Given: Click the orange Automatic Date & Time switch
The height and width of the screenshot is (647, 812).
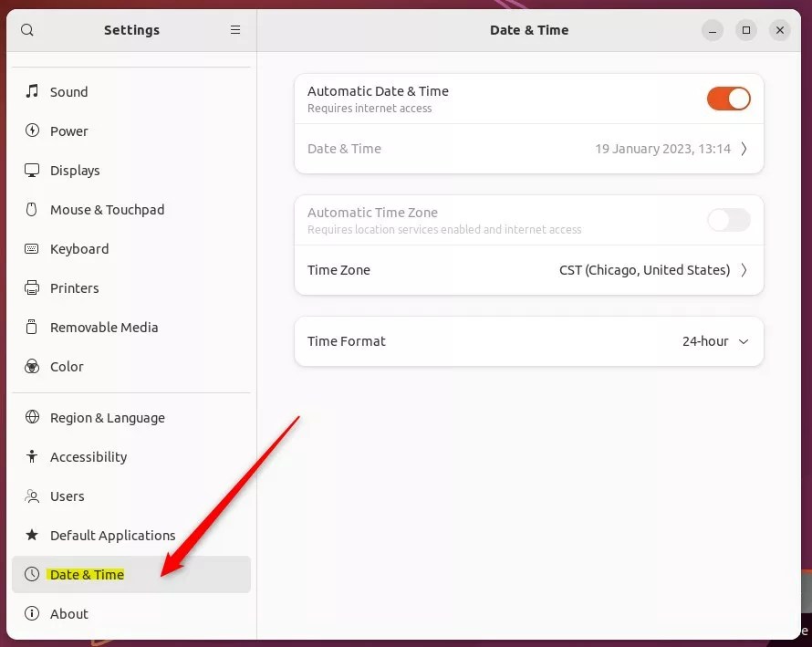Looking at the screenshot, I should (x=728, y=99).
